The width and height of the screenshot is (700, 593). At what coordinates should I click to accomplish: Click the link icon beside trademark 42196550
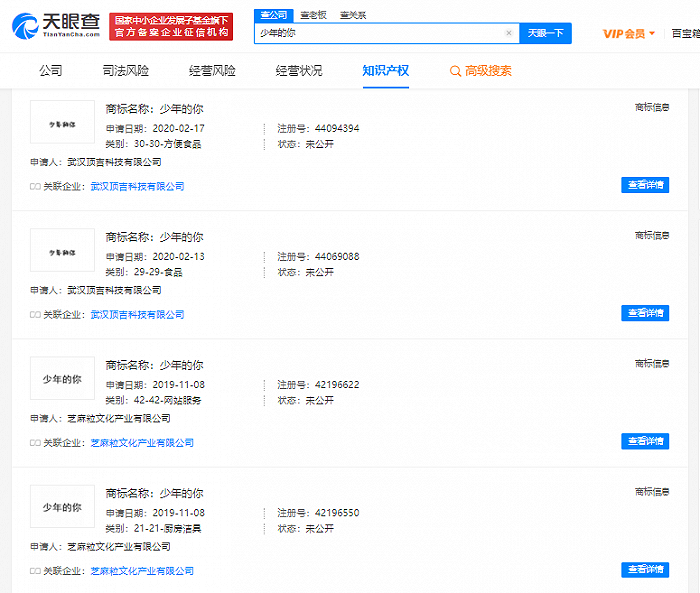[35, 571]
